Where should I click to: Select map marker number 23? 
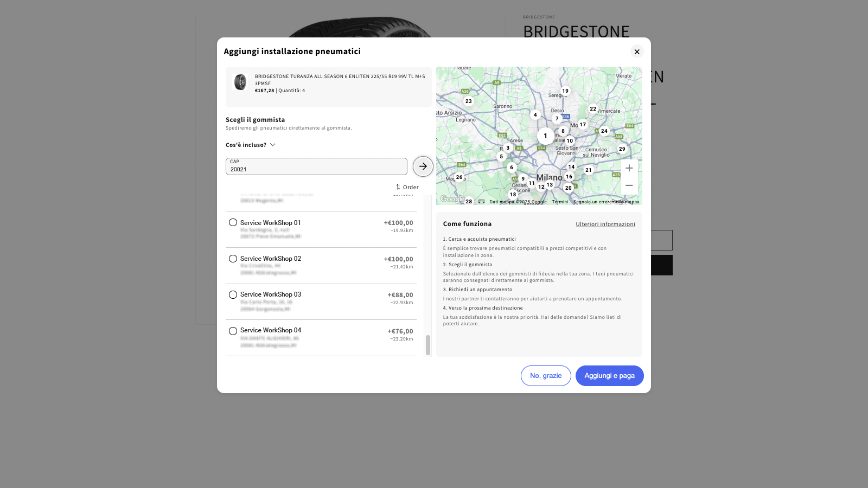[x=469, y=101]
